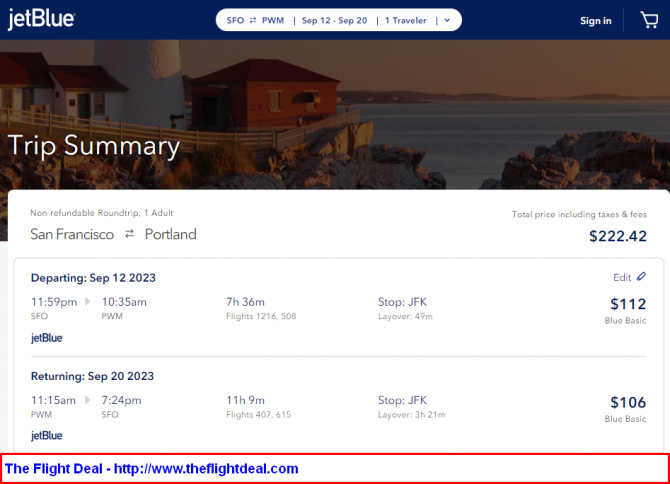Click the Departing: Sep 12 2023 heading
The width and height of the screenshot is (670, 484).
click(x=93, y=278)
